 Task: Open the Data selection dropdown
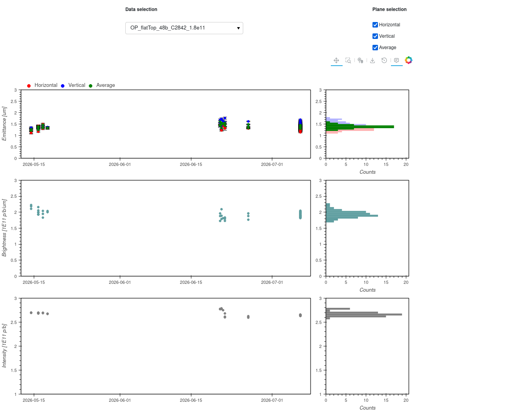point(184,28)
